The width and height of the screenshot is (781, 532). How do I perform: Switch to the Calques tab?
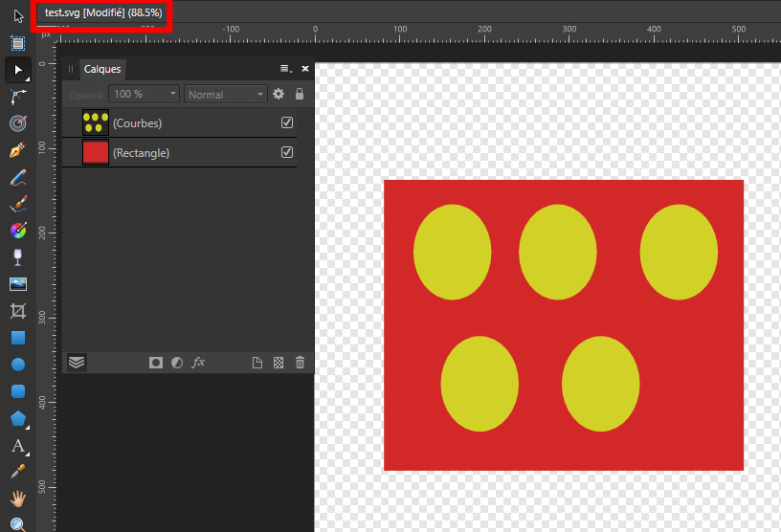[x=102, y=69]
